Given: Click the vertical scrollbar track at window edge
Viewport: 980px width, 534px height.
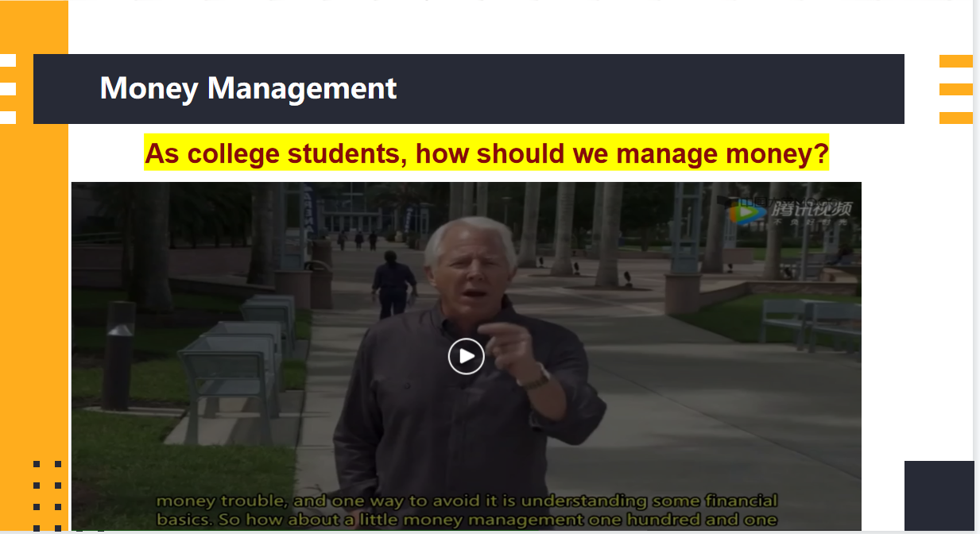Looking at the screenshot, I should tap(977, 267).
